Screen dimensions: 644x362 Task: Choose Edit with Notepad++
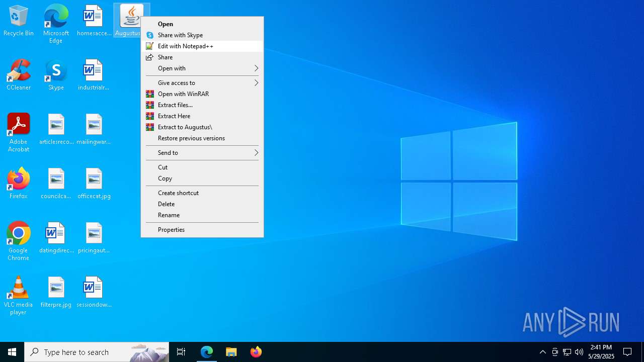click(202, 46)
